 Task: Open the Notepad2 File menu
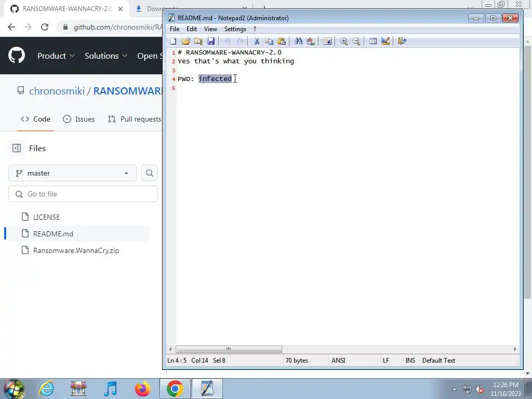point(175,29)
